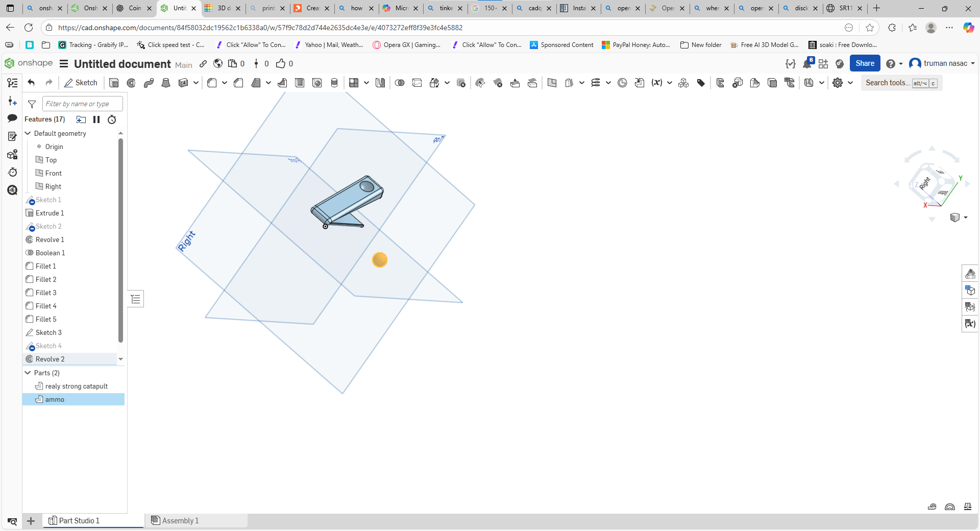Open the hamburger document menu
Viewport: 980px width, 531px height.
point(64,63)
